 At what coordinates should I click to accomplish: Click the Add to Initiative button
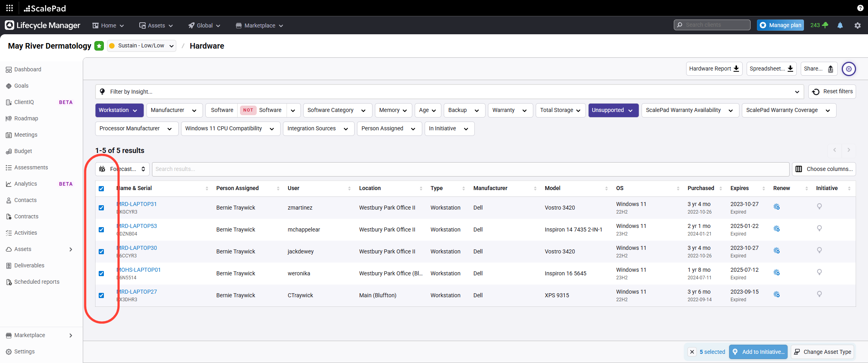758,352
